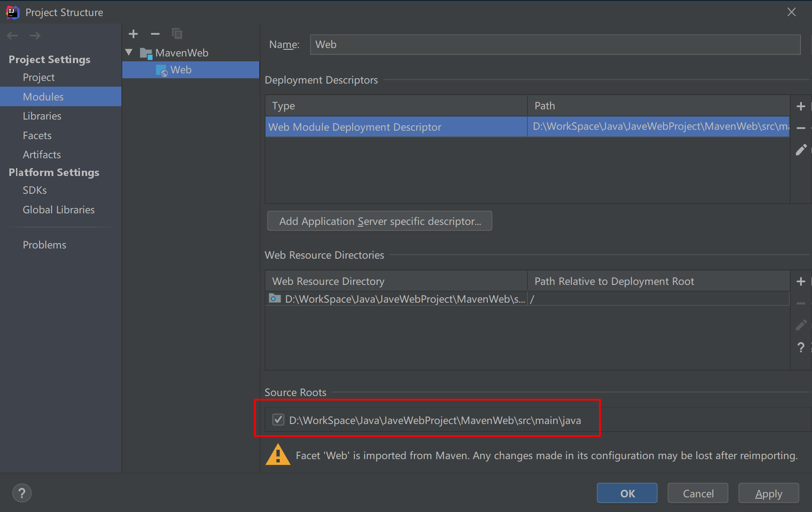Copy the selected module icon
Screen dimensions: 812x512
pos(177,34)
